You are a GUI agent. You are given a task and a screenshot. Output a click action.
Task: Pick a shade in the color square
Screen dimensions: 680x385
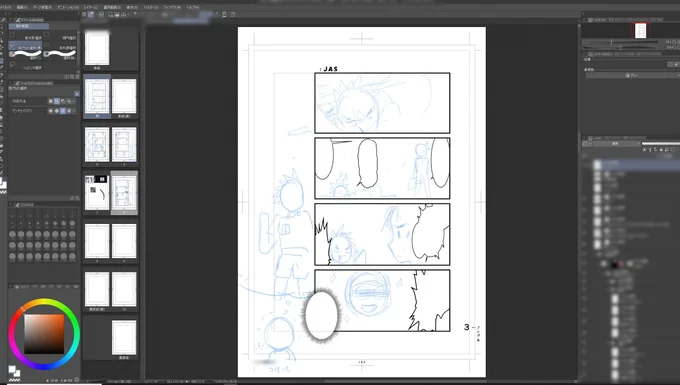pyautogui.click(x=44, y=334)
